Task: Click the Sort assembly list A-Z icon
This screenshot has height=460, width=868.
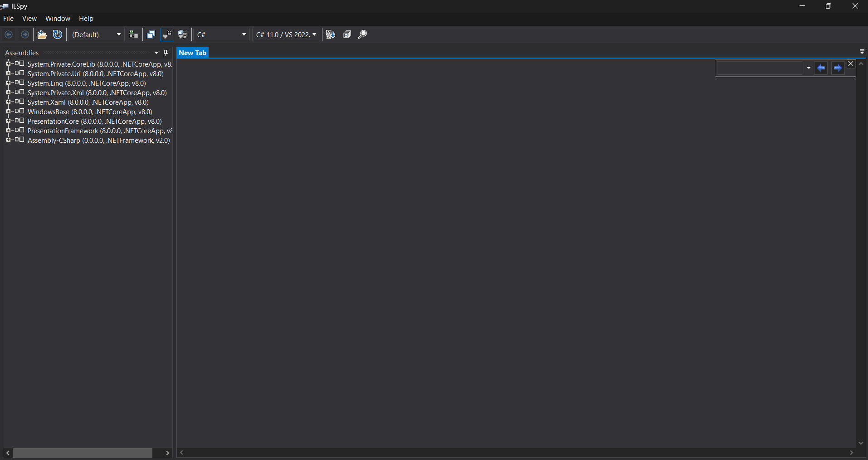Action: point(331,34)
